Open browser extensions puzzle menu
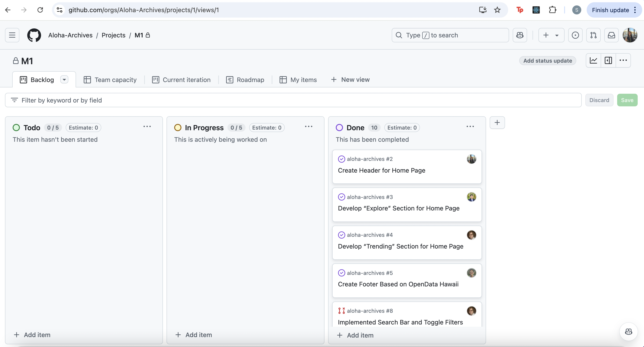The height and width of the screenshot is (347, 644). [553, 10]
